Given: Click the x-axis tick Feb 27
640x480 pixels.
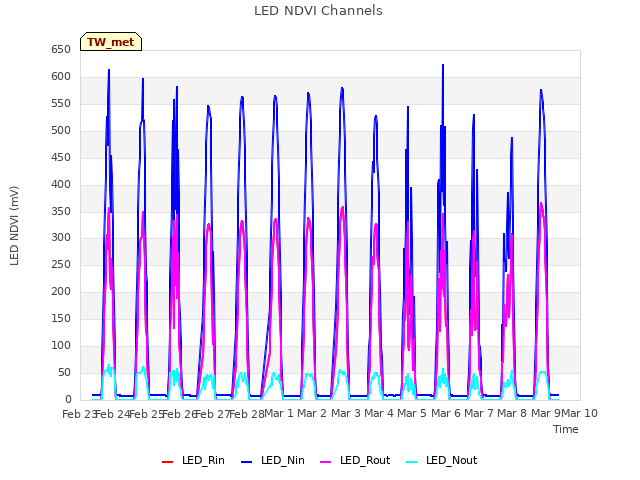Looking at the screenshot, I should (x=213, y=414).
